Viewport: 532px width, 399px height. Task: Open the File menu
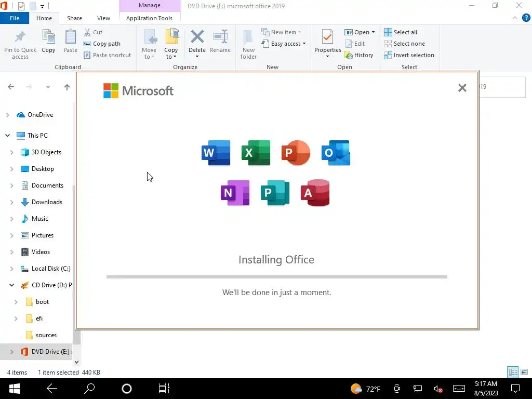pyautogui.click(x=15, y=18)
